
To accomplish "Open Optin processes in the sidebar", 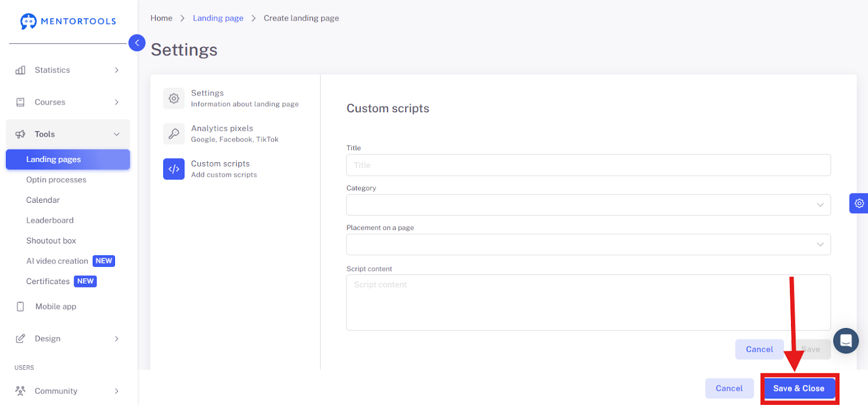I will [56, 180].
